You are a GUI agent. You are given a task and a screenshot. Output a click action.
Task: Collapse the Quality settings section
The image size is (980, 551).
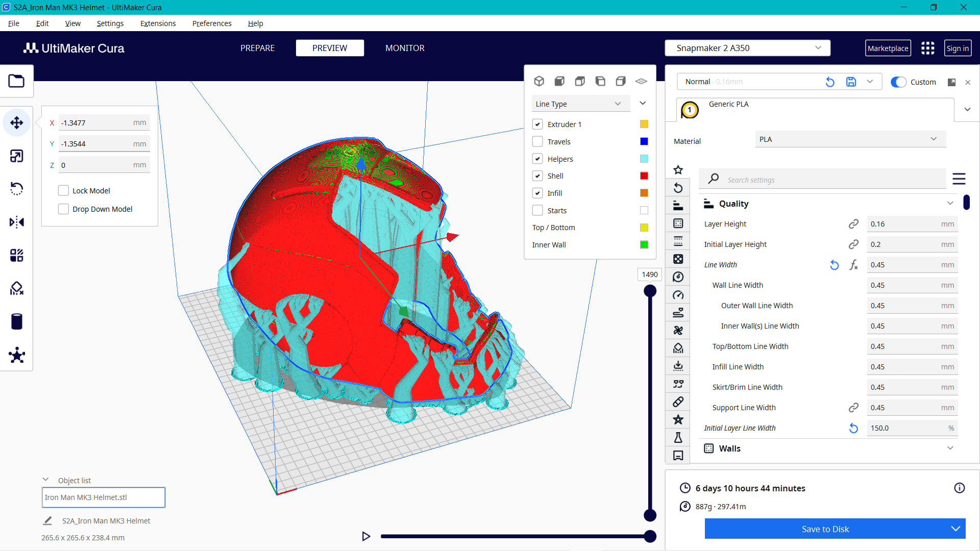pyautogui.click(x=950, y=203)
